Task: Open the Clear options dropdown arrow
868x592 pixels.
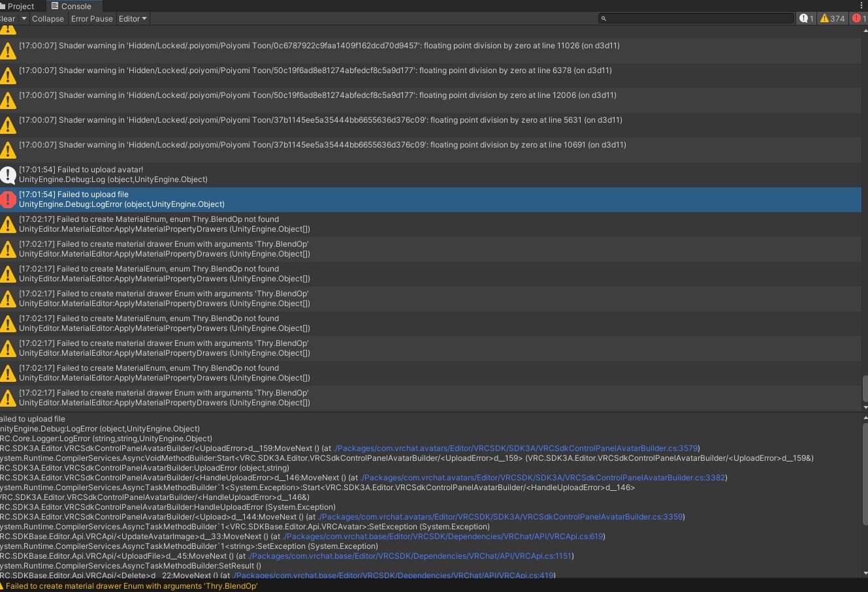Action: tap(24, 19)
